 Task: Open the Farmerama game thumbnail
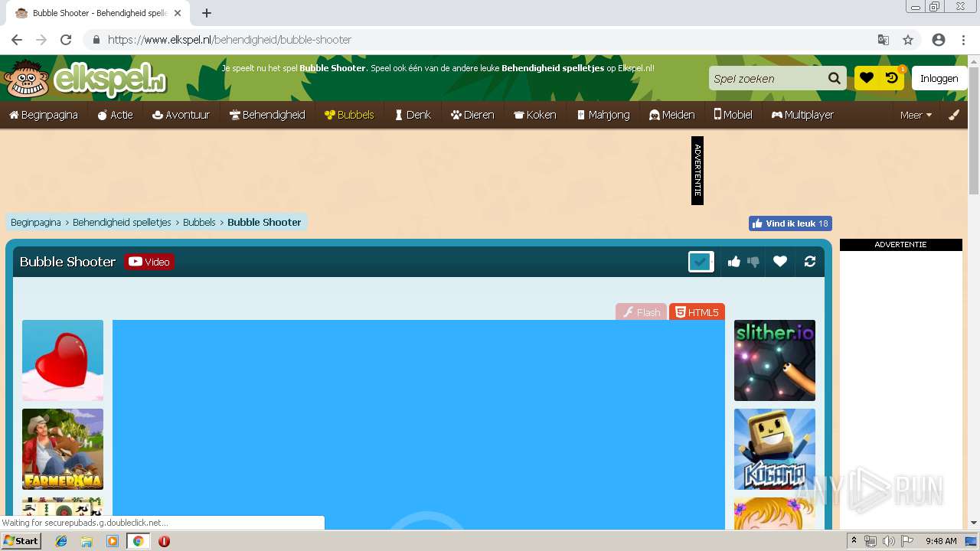pos(63,449)
